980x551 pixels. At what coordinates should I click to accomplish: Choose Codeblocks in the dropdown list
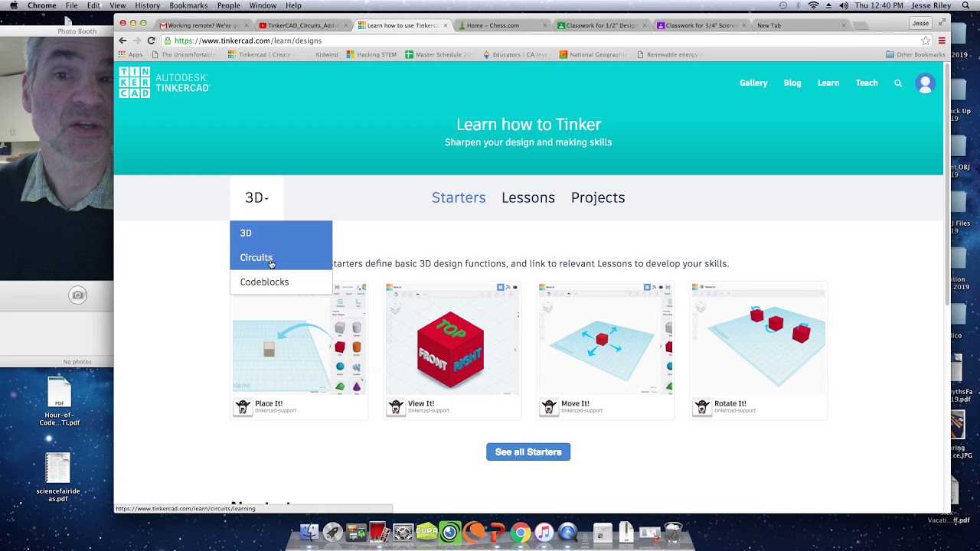281,282
